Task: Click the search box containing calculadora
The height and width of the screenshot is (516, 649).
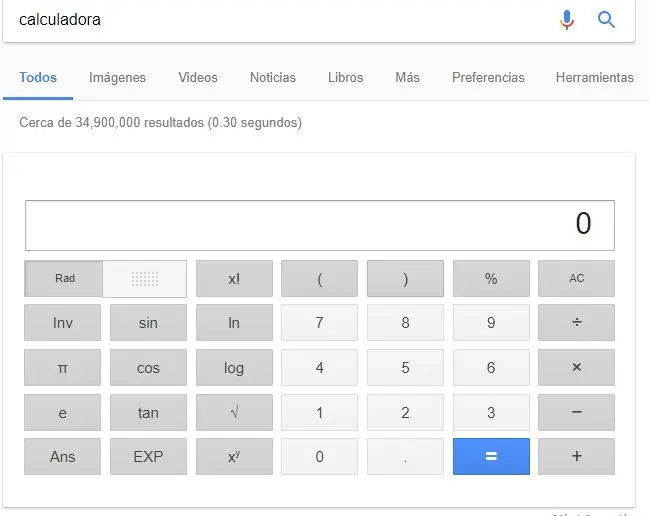Action: (x=280, y=20)
